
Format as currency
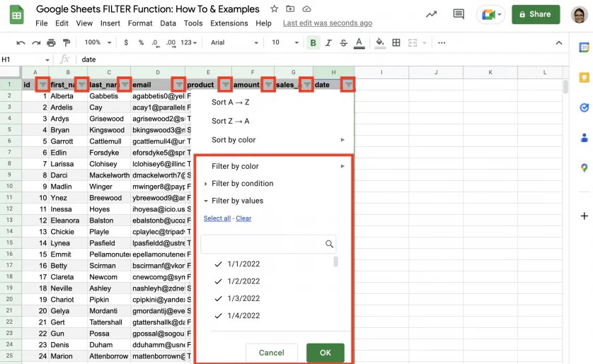126,42
